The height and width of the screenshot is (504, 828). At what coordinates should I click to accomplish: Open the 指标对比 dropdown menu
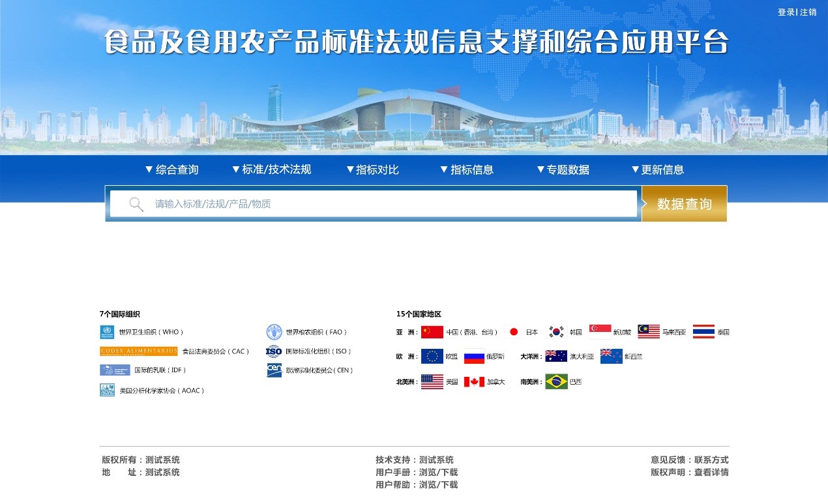tap(372, 170)
